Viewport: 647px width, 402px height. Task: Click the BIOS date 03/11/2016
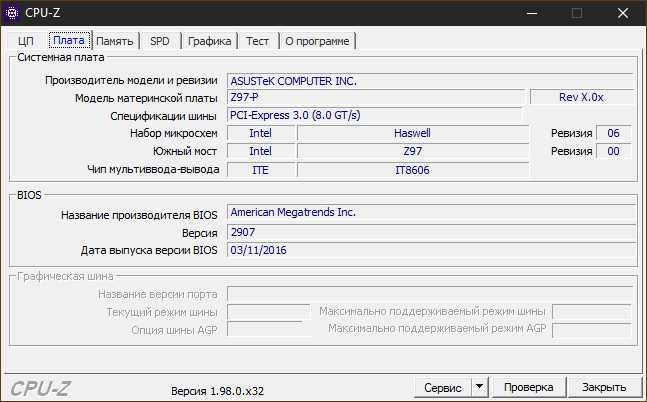432,250
